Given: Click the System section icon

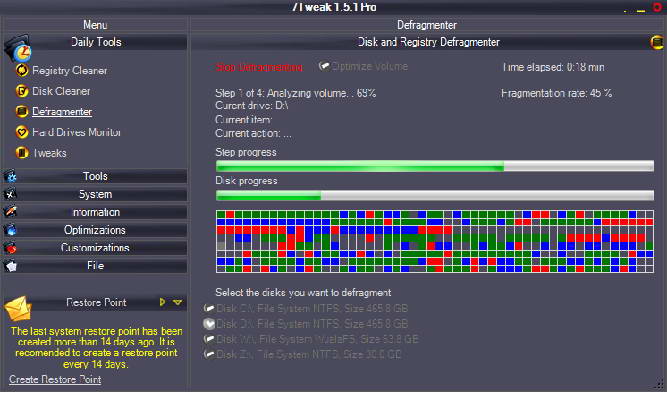Looking at the screenshot, I should click(11, 194).
